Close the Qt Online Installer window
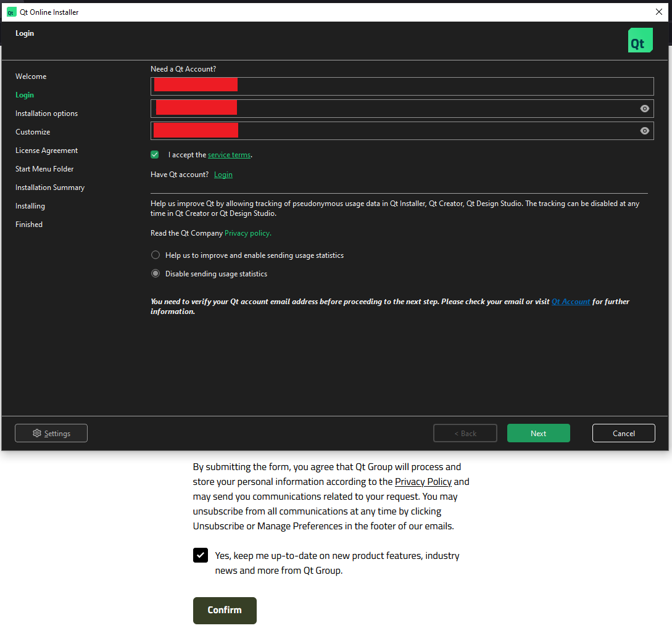672x636 pixels. coord(658,12)
